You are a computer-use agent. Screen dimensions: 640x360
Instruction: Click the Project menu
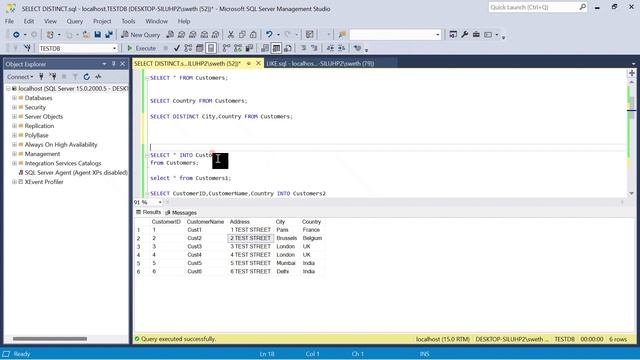click(102, 21)
